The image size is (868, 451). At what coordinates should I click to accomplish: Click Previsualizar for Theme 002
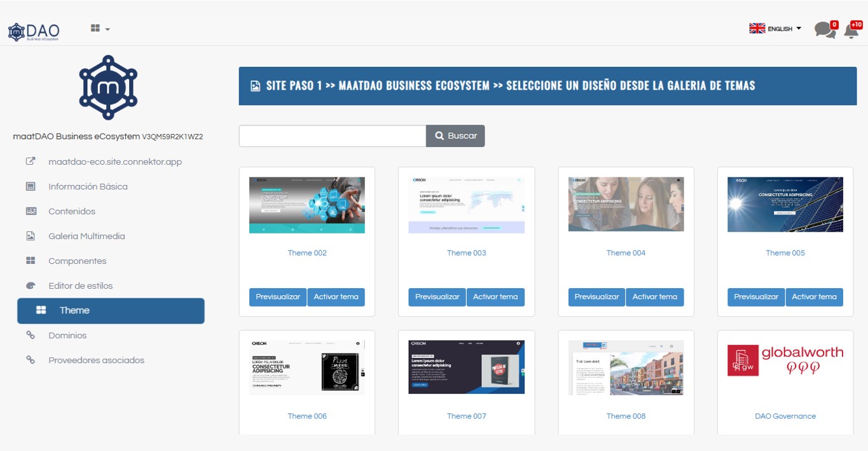[x=278, y=297]
